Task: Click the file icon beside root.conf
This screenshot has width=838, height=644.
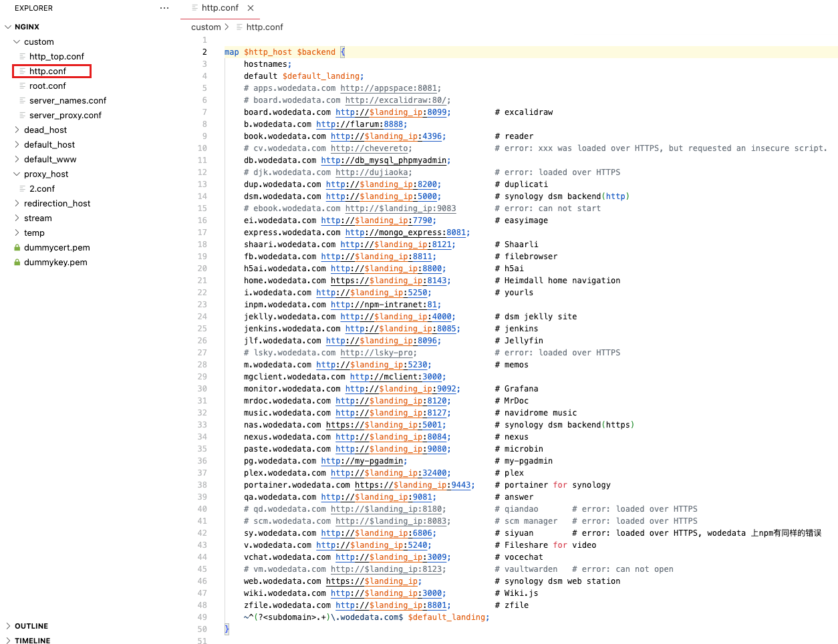Action: point(23,86)
